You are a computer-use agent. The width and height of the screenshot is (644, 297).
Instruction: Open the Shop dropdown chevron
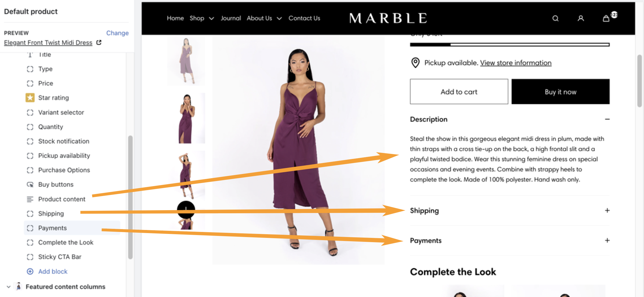(211, 18)
